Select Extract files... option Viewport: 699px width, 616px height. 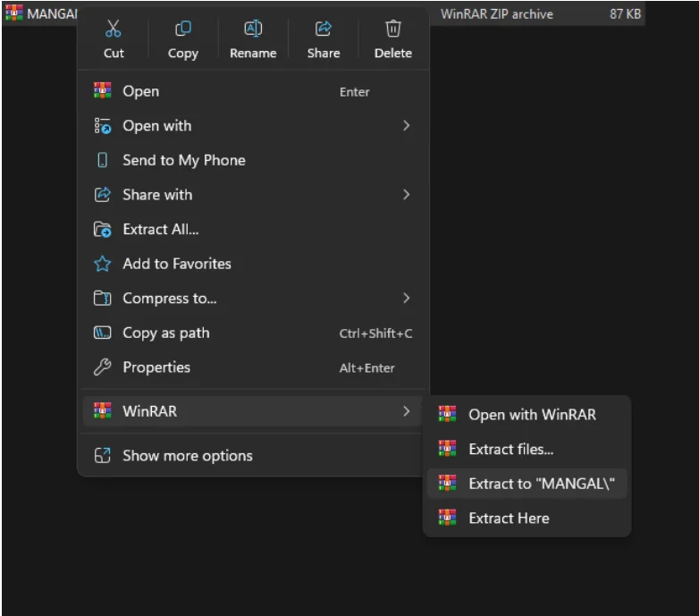coord(510,449)
